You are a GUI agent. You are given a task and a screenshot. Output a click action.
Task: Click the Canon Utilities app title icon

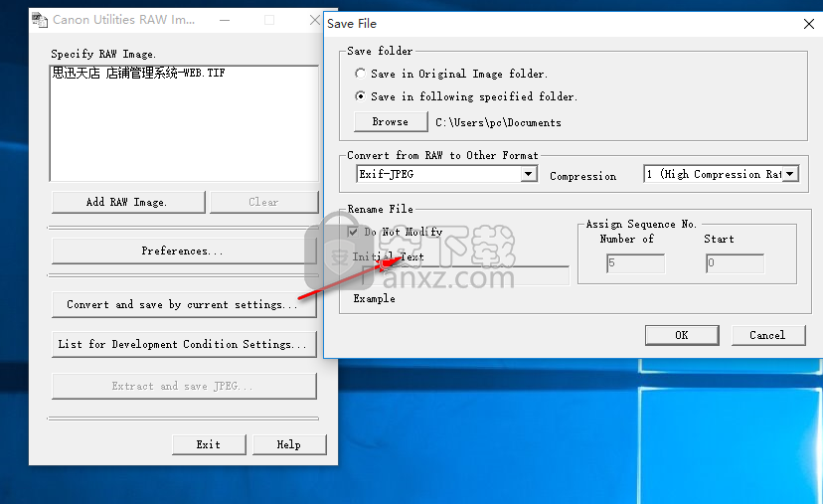click(x=40, y=20)
